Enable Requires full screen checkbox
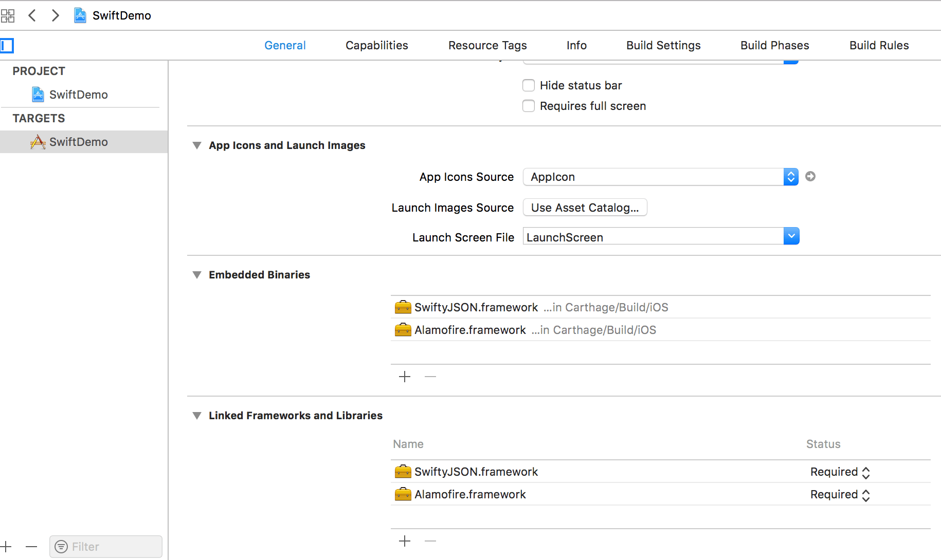The width and height of the screenshot is (941, 560). click(x=529, y=106)
